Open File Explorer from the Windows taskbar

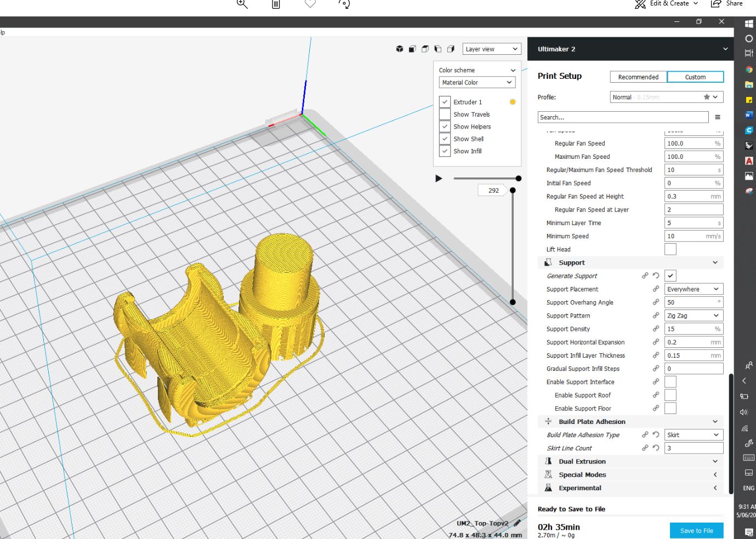[x=749, y=85]
